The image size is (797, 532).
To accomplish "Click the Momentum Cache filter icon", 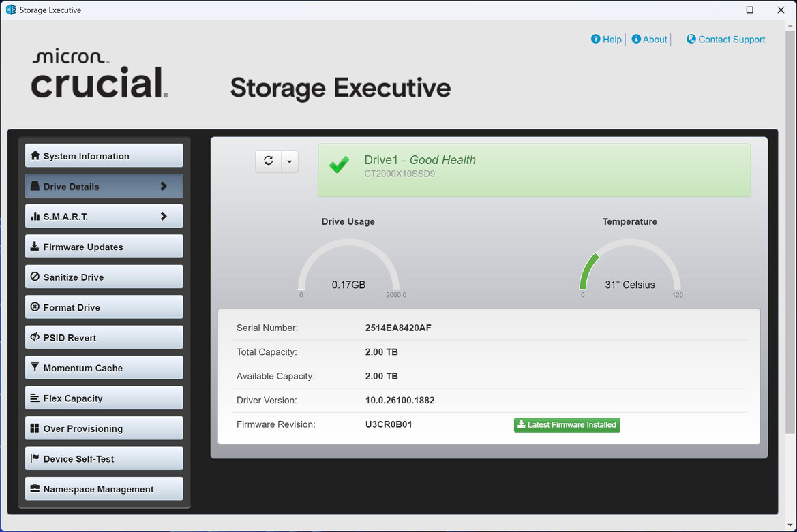I will point(35,368).
